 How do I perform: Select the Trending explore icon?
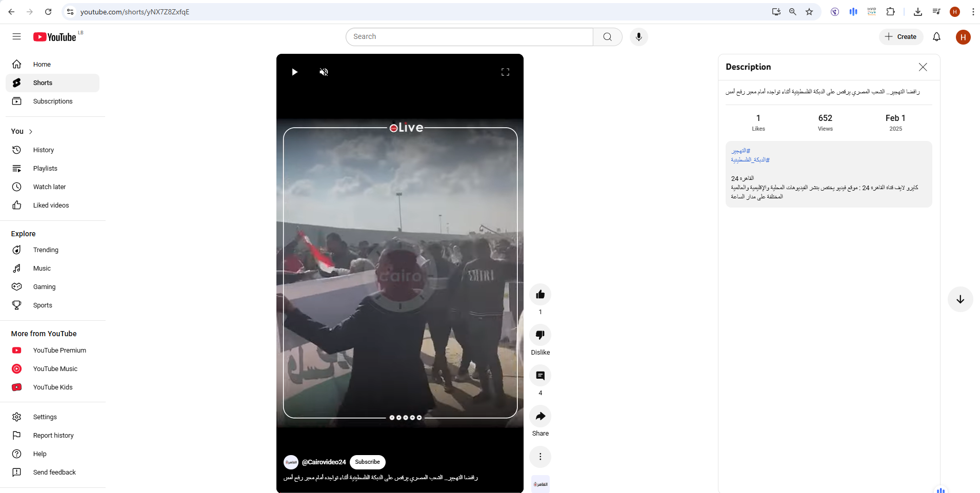point(17,250)
